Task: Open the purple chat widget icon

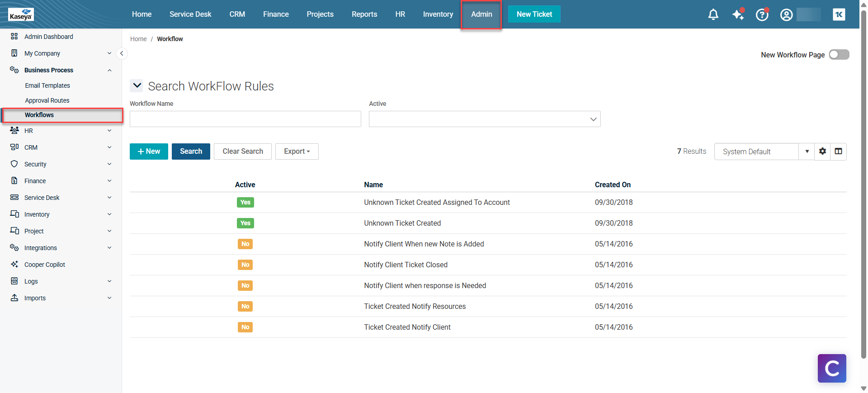Action: (831, 368)
